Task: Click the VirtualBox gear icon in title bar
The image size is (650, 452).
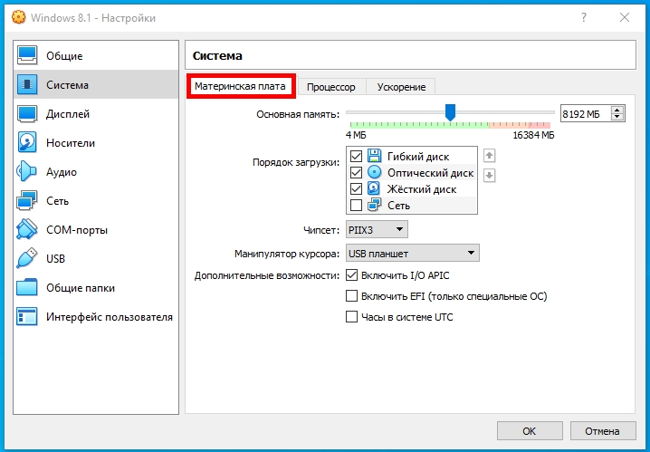Action: [18, 17]
